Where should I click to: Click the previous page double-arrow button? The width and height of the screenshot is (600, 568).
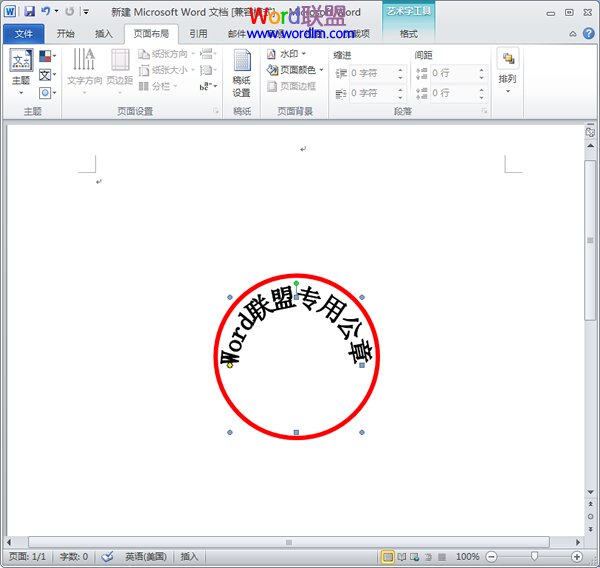[590, 504]
